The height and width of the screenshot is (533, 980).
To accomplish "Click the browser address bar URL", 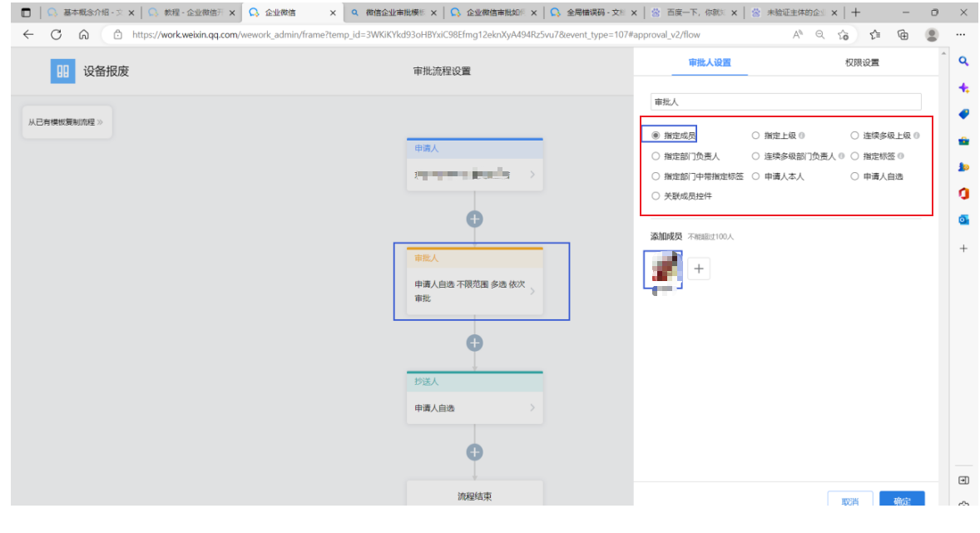I will coord(416,35).
